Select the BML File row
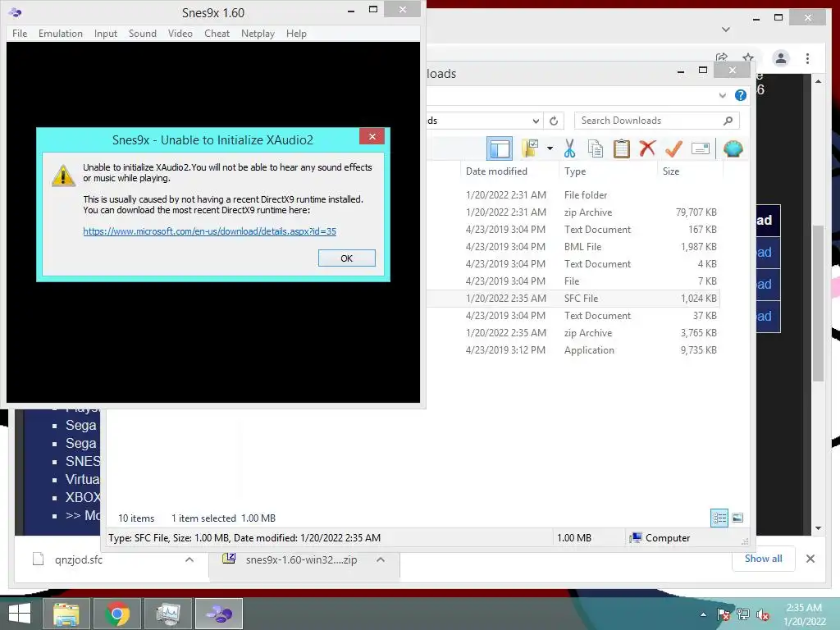The width and height of the screenshot is (840, 630). (573, 246)
